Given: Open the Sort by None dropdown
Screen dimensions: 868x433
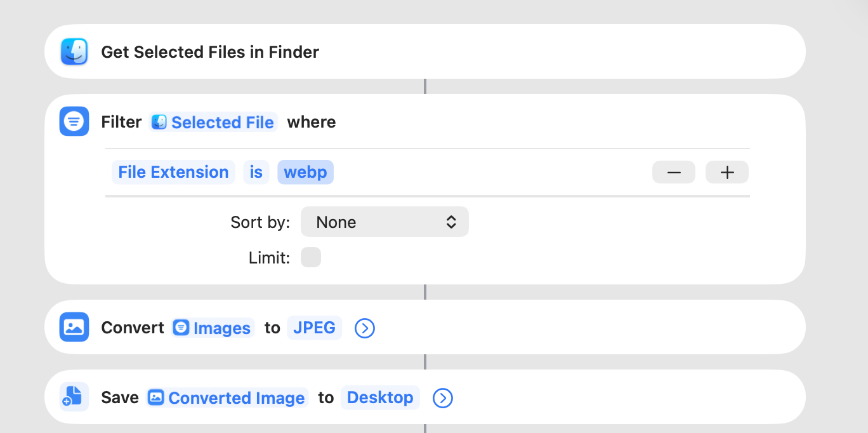Looking at the screenshot, I should pyautogui.click(x=385, y=222).
